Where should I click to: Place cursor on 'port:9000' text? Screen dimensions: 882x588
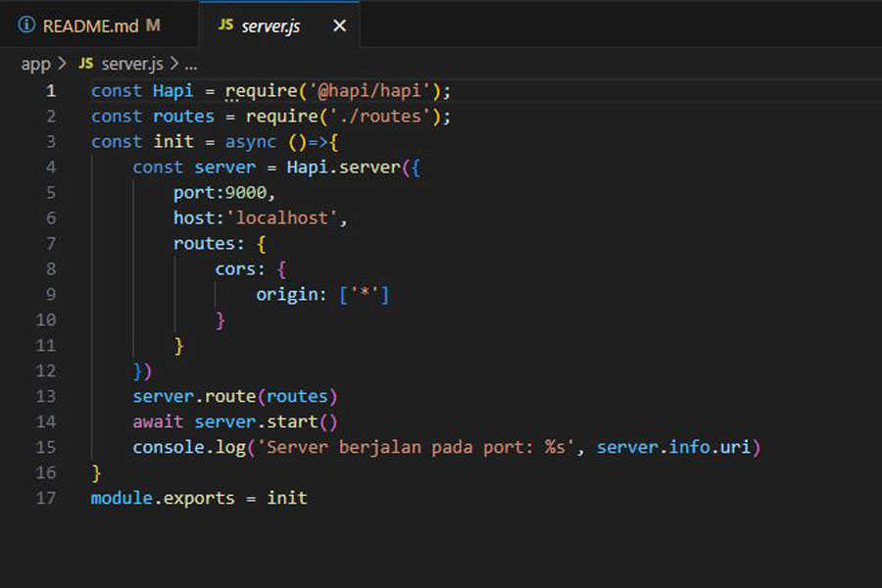pyautogui.click(x=220, y=193)
